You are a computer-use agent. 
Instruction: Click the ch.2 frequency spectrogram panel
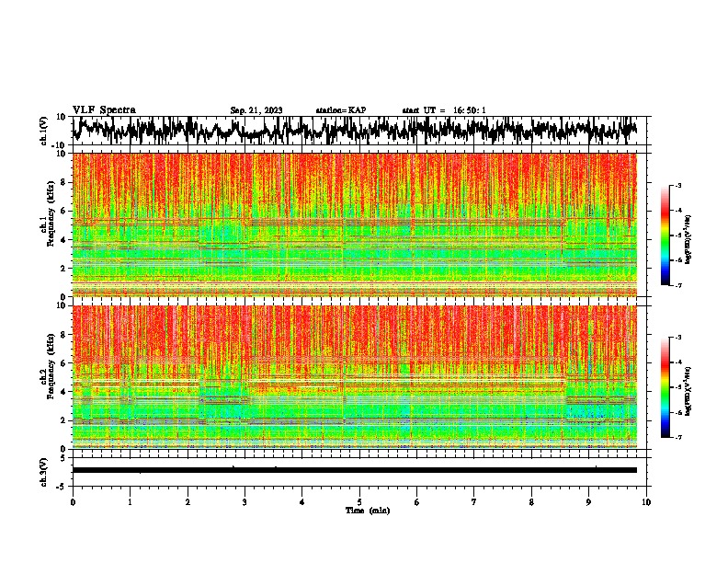tap(355, 377)
